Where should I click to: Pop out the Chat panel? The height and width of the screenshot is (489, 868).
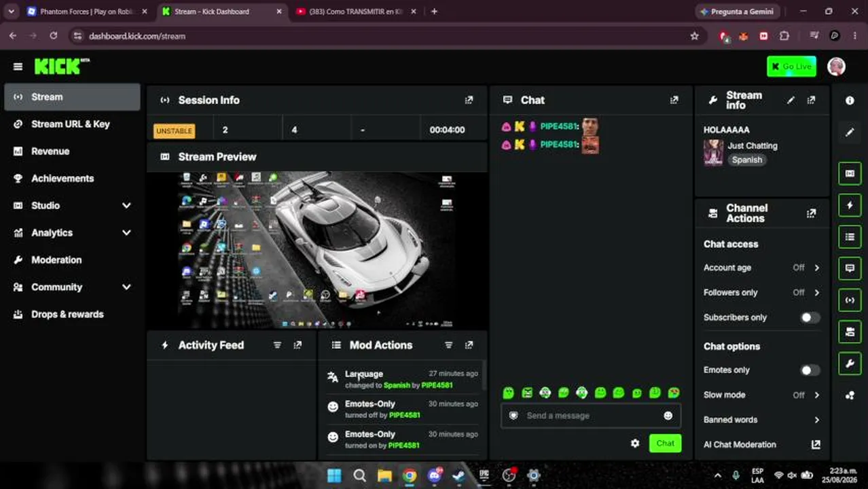coord(674,100)
